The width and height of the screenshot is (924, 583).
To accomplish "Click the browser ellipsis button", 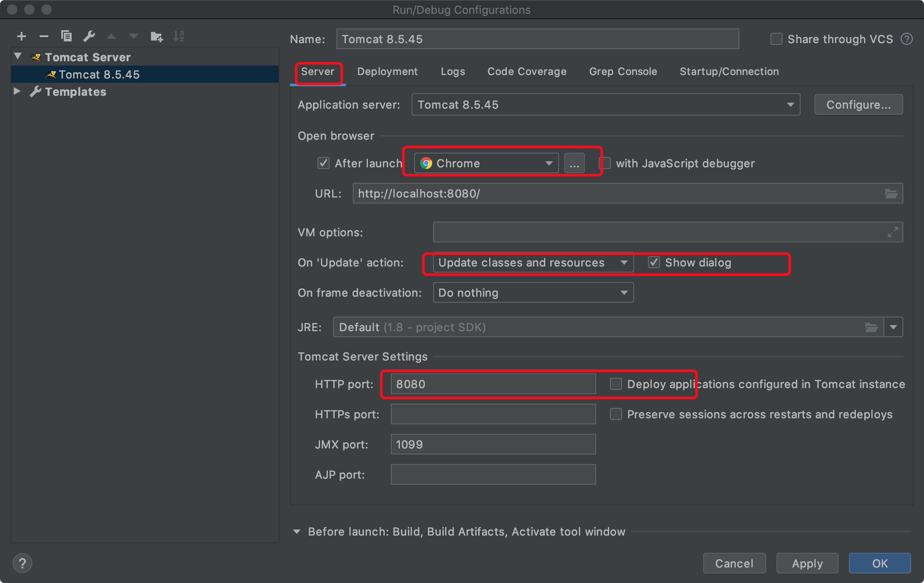I will pos(575,163).
